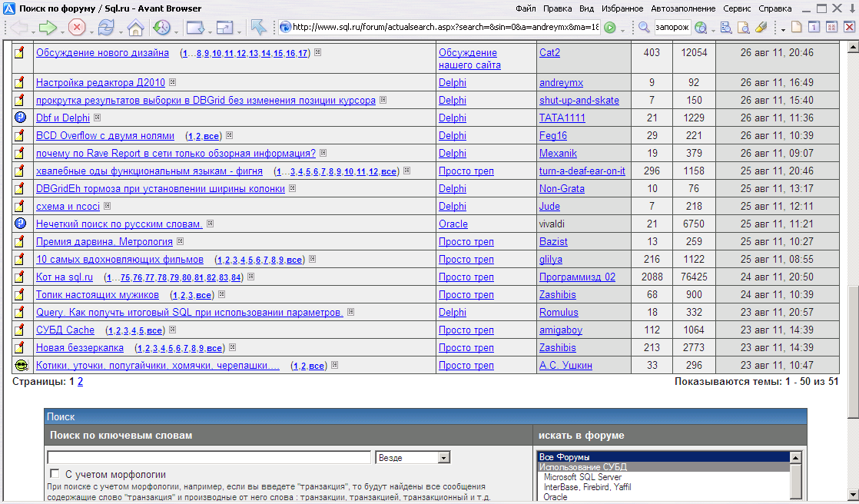Go to results page 2
This screenshot has height=504, width=859.
(80, 381)
